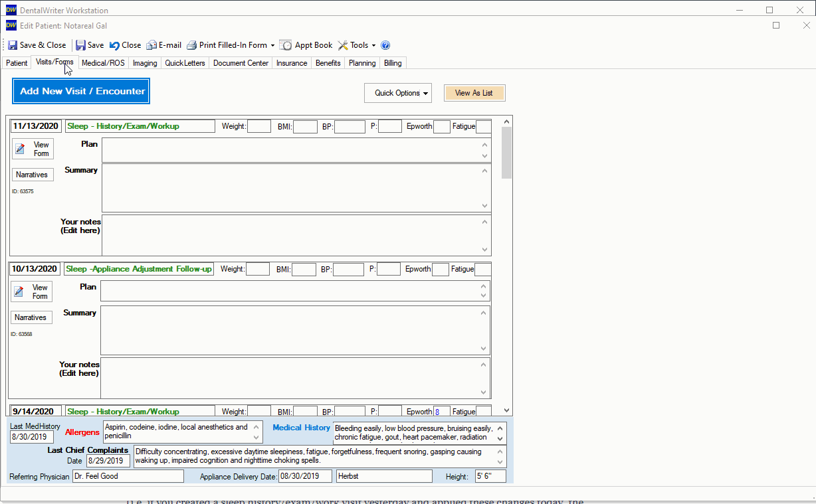The height and width of the screenshot is (504, 816).
Task: Expand the Tools dropdown arrow
Action: pos(373,45)
